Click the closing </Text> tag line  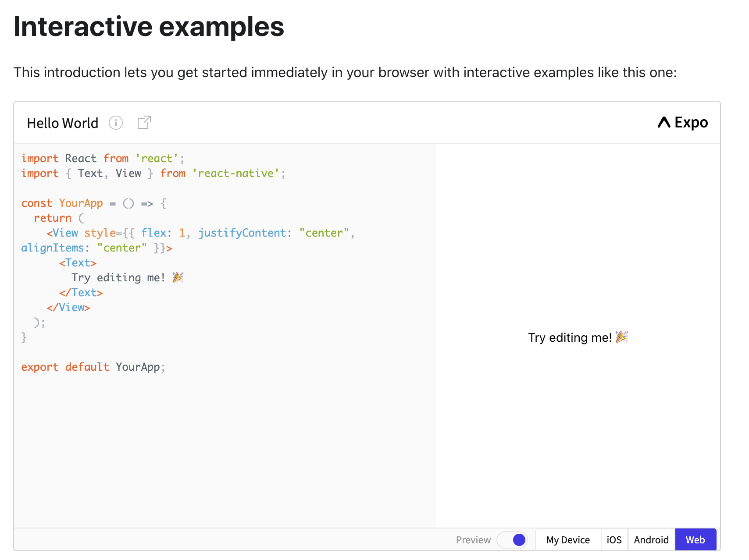click(81, 292)
